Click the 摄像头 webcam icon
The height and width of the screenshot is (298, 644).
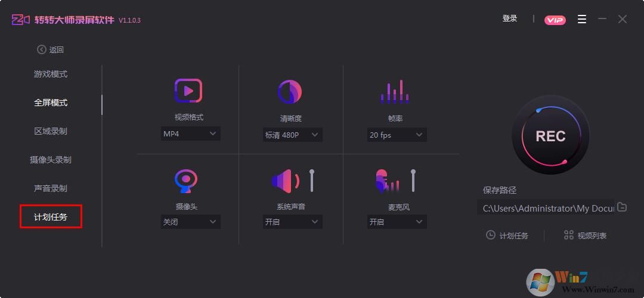[x=186, y=181]
